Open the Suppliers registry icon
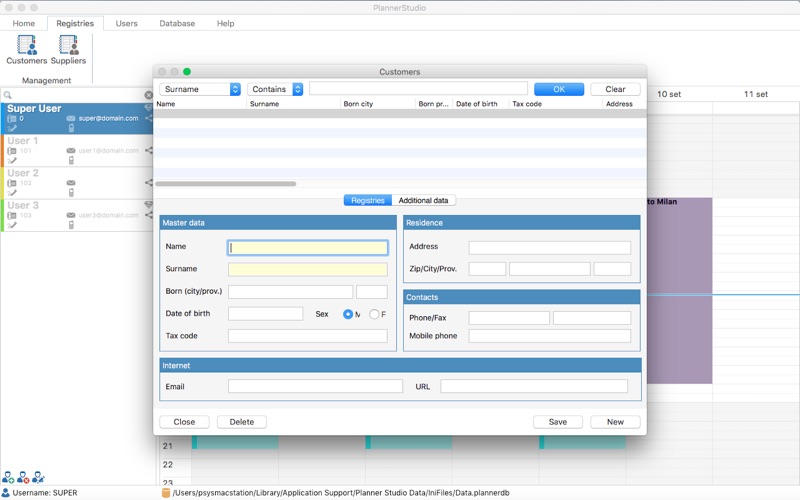Viewport: 800px width, 500px height. [x=68, y=49]
